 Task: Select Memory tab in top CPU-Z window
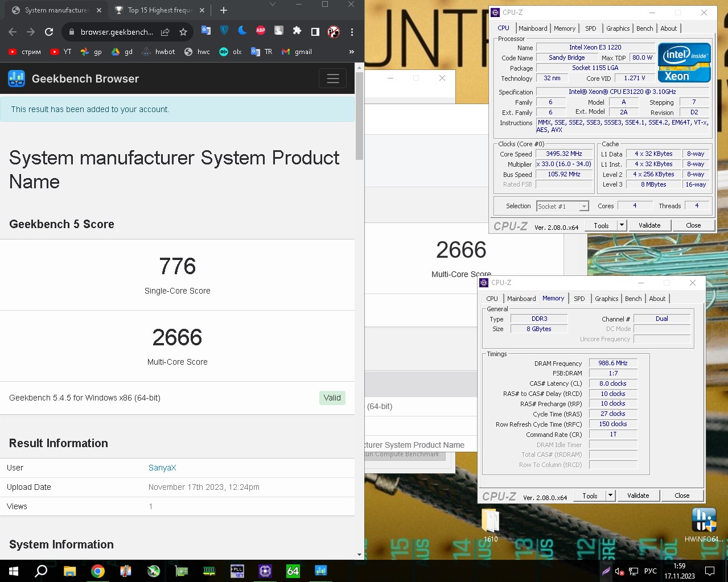tap(565, 28)
